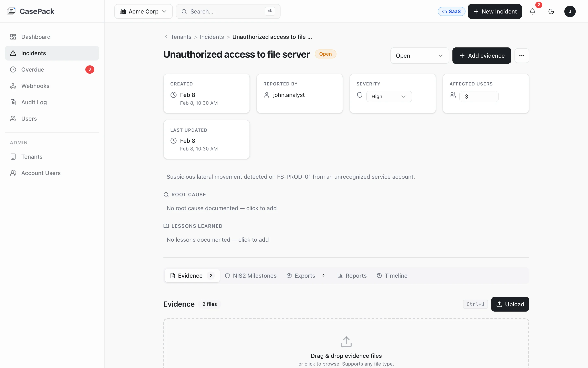The image size is (588, 368).
Task: Switch to the NIS2 Milestones tab
Action: [251, 276]
